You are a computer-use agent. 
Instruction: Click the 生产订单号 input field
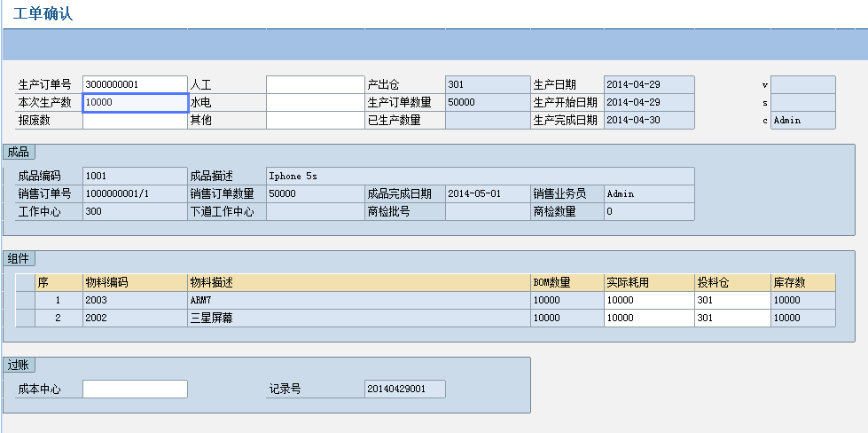click(x=135, y=84)
